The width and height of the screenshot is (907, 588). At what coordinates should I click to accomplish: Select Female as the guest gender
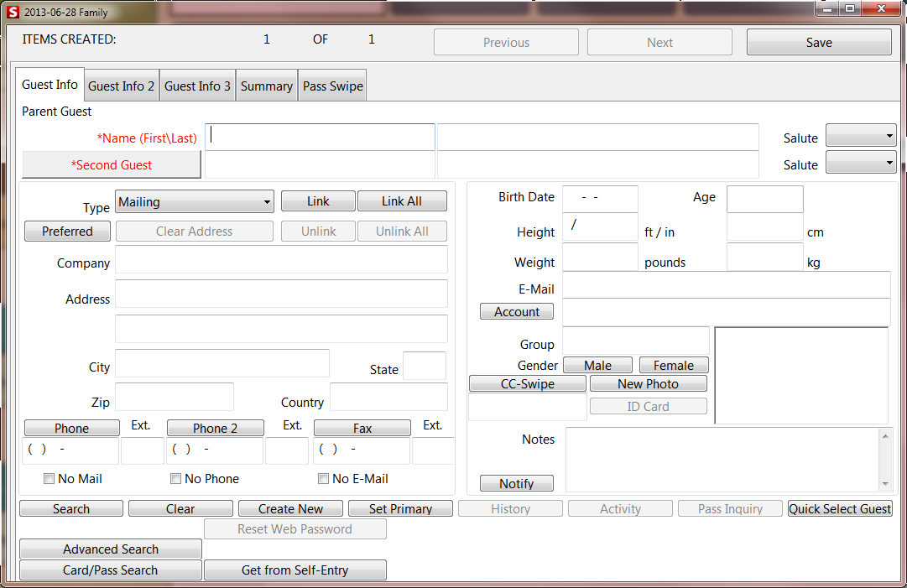coord(674,365)
